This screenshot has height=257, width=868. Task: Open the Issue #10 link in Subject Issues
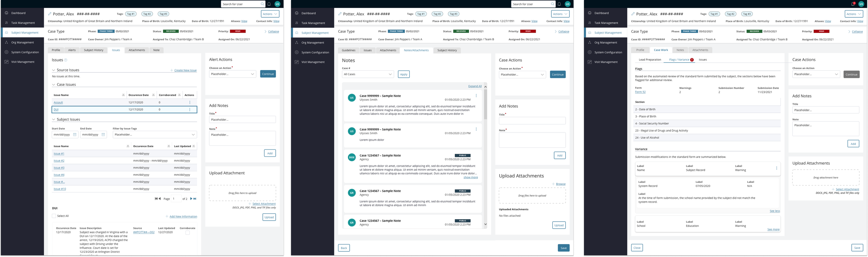tap(60, 189)
